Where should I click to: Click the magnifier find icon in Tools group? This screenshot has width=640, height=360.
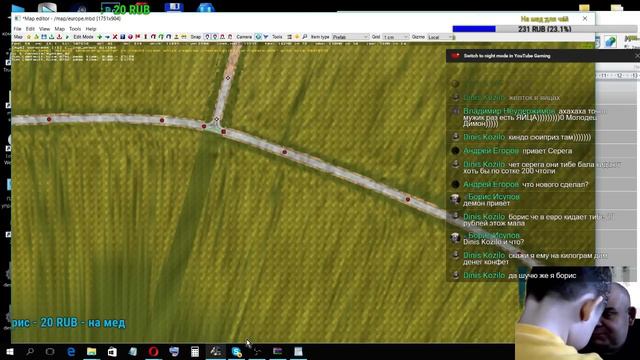pyautogui.click(x=304, y=37)
